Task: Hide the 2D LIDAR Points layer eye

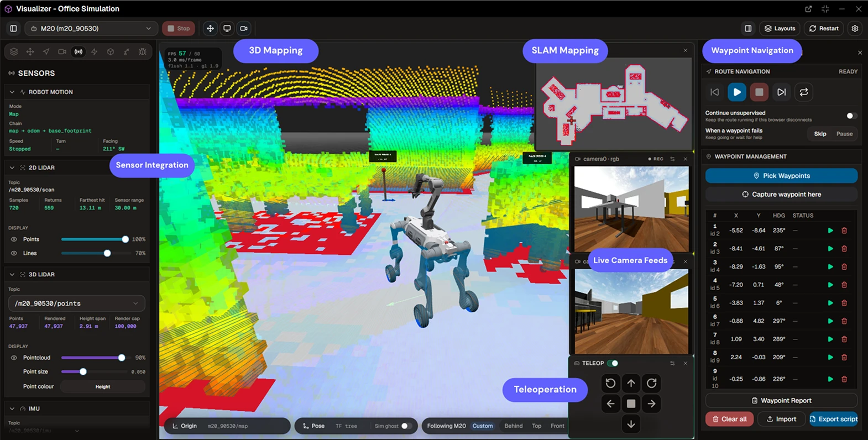Action: 14,239
